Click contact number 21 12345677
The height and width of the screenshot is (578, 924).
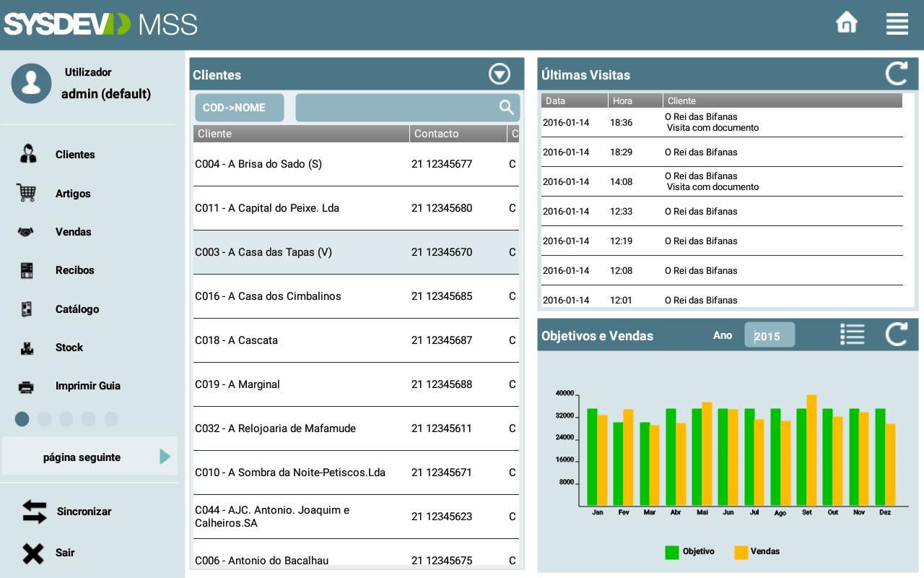(x=442, y=164)
